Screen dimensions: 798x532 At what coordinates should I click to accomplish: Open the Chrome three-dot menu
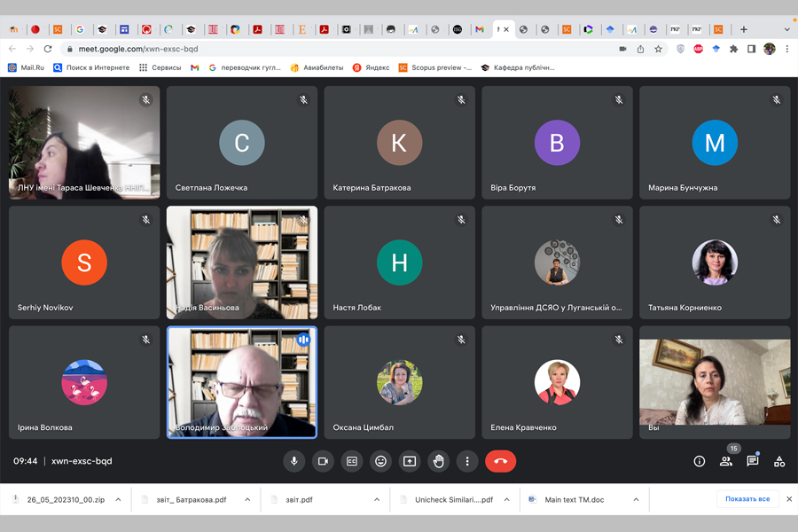[786, 49]
